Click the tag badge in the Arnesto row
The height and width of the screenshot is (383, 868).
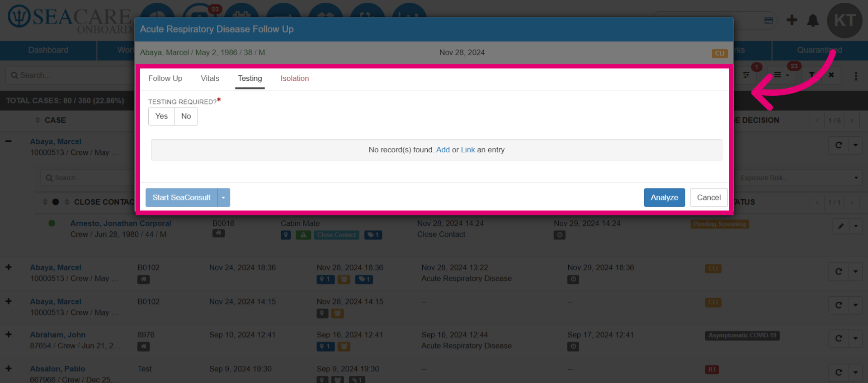(x=373, y=235)
